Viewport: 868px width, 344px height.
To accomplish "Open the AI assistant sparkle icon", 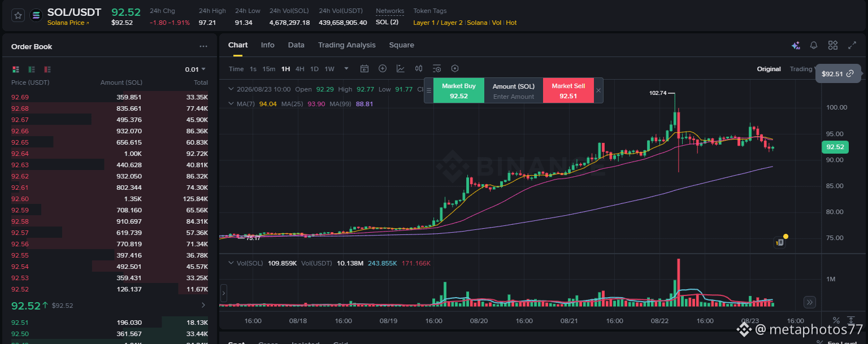I will [796, 45].
